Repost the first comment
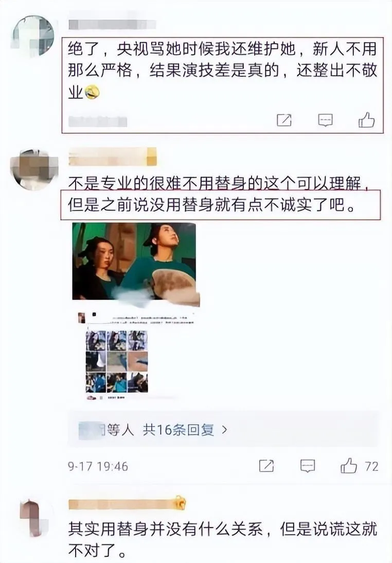This screenshot has height=563, width=392. tap(284, 120)
